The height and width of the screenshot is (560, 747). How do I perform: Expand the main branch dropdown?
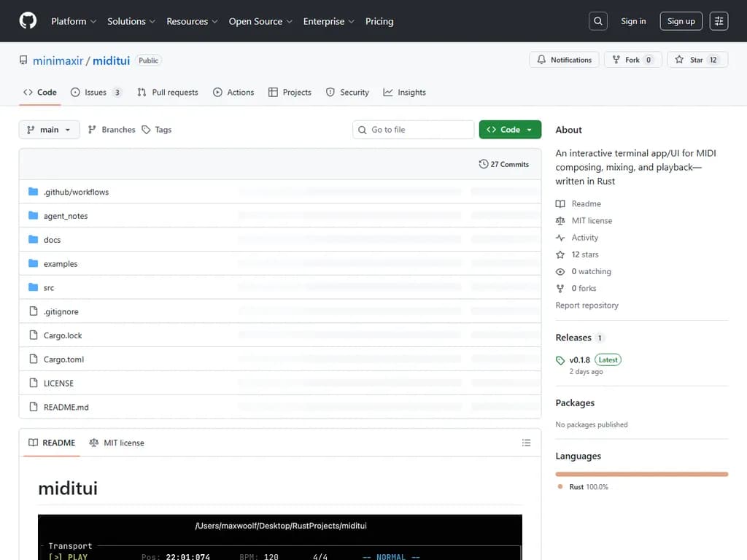point(49,130)
